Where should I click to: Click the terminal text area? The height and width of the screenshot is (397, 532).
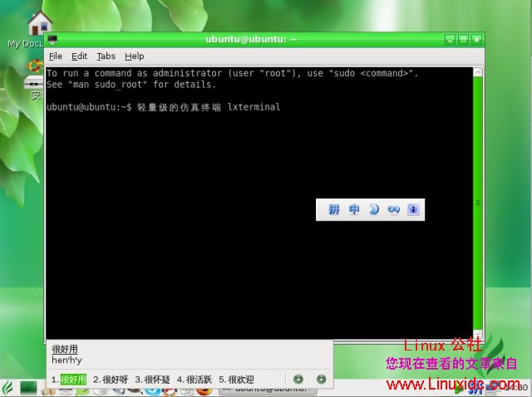(x=259, y=203)
